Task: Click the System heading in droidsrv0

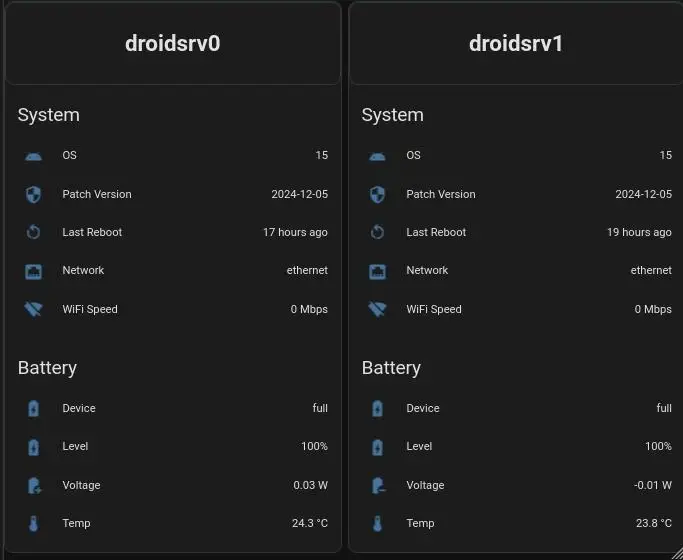Action: [49, 115]
